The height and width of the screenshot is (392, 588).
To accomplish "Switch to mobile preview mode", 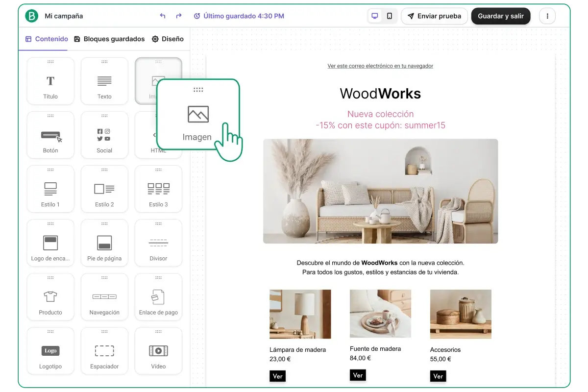I will pyautogui.click(x=390, y=16).
